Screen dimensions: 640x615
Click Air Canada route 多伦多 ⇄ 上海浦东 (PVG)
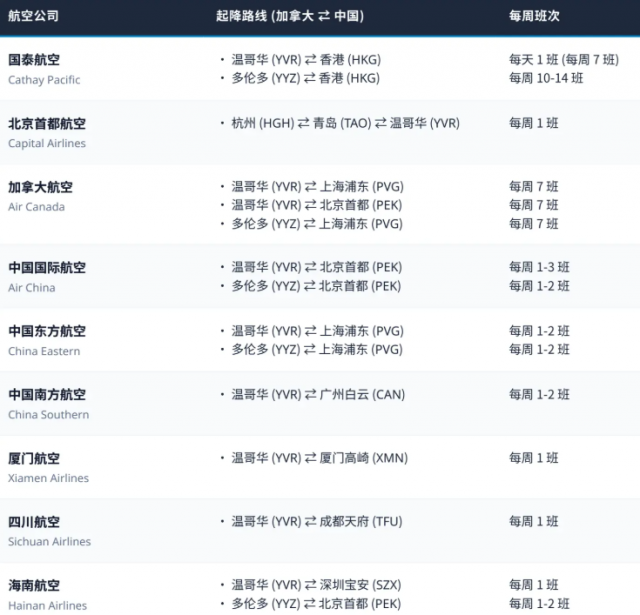(x=317, y=224)
